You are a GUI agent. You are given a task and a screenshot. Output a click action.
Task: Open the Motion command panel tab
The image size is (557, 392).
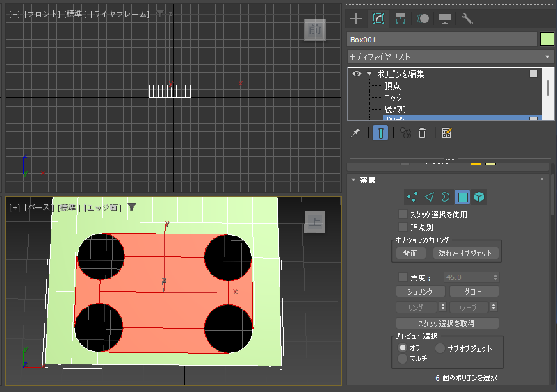(422, 19)
